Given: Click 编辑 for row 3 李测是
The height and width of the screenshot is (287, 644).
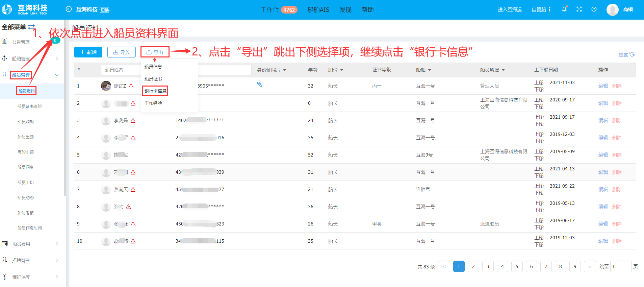Looking at the screenshot, I should click(x=603, y=120).
